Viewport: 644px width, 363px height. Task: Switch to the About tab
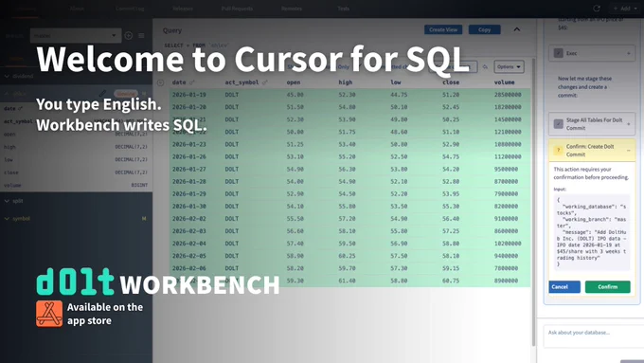(77, 9)
